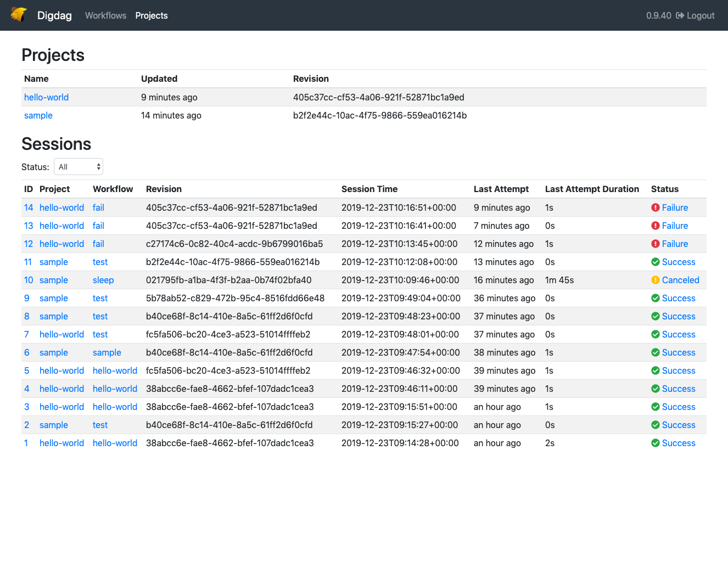Click the fail workflow on session 13
This screenshot has width=728, height=568.
98,226
